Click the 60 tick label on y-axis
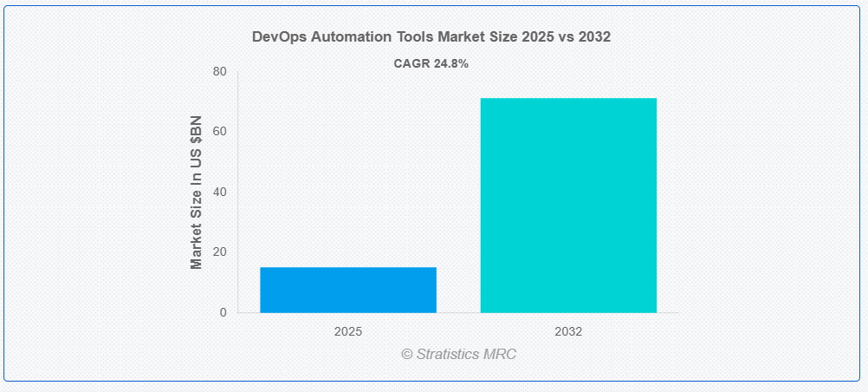868x392 pixels. (219, 132)
